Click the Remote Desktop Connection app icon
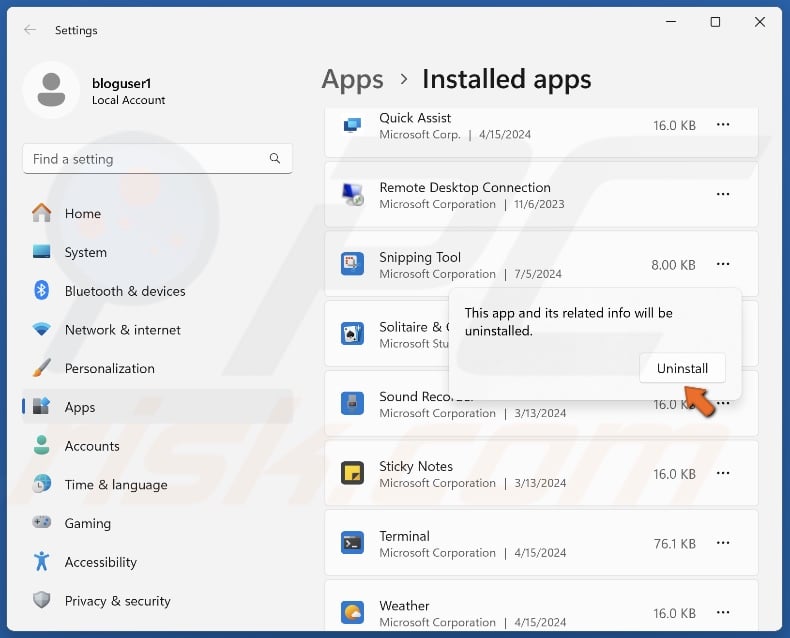Image resolution: width=790 pixels, height=638 pixels. 352,194
